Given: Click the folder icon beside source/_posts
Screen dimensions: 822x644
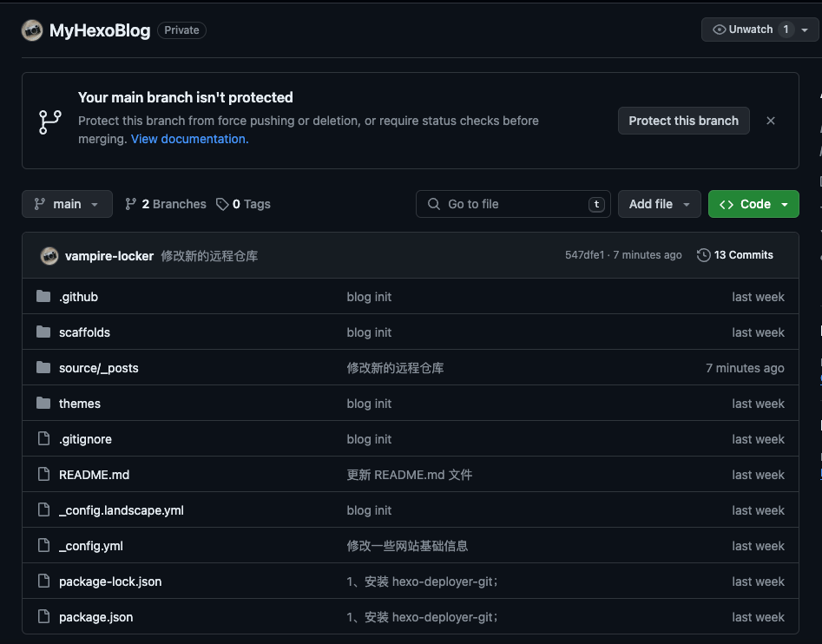Looking at the screenshot, I should coord(43,368).
